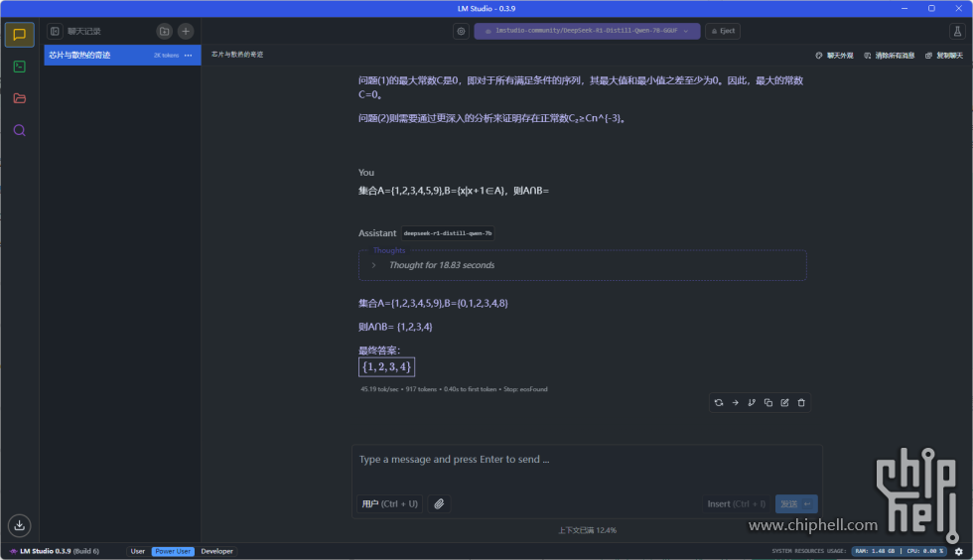Open the Downloads icon at bottom left
Image resolution: width=973 pixels, height=560 pixels.
tap(19, 525)
